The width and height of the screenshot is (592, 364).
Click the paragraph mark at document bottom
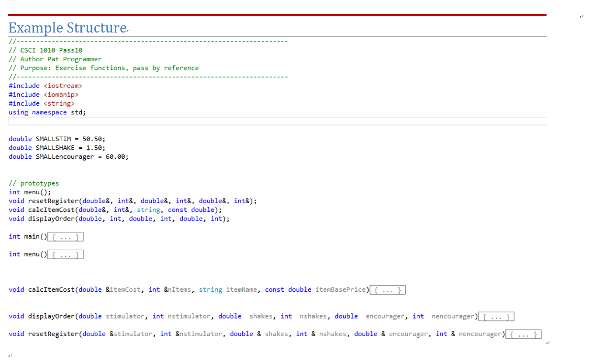pos(10,356)
